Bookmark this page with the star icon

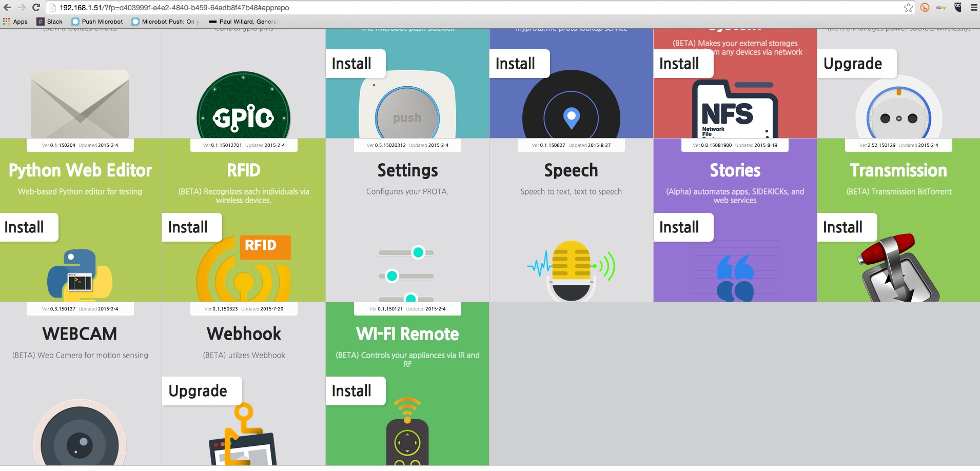click(x=909, y=7)
